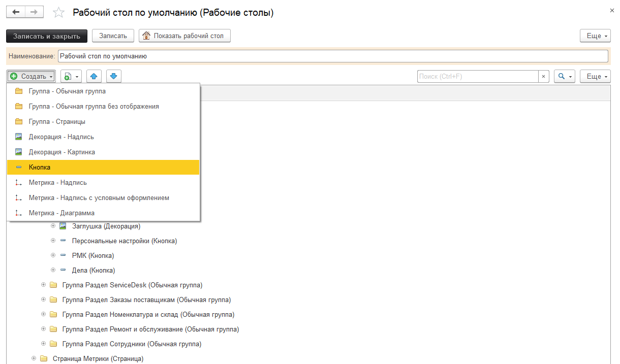Select Группа - Страницы menu option
This screenshot has width=620, height=364.
57,121
